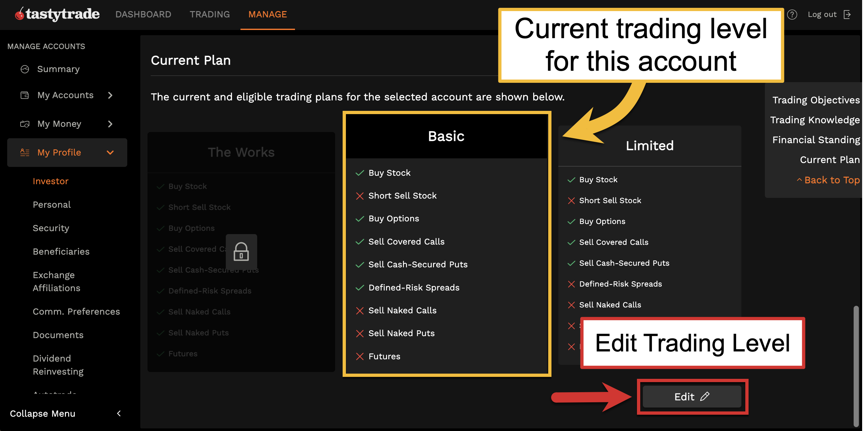Click the Edit button for trading level
Viewport: 868px width, 431px height.
[692, 396]
